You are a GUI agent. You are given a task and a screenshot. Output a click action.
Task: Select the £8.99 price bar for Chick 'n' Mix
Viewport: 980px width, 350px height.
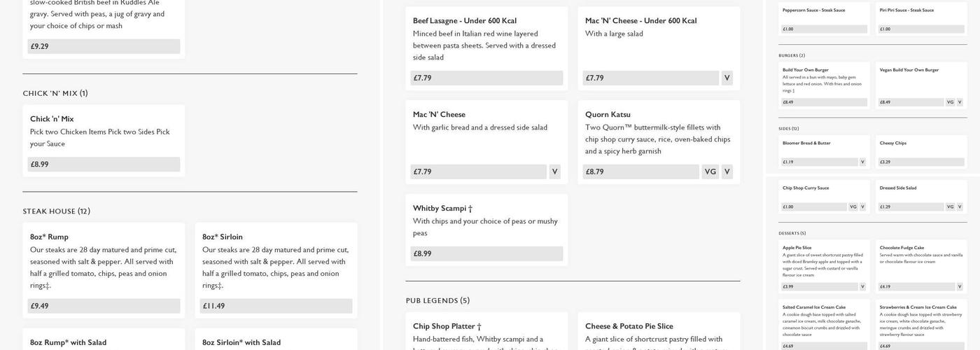coord(104,164)
